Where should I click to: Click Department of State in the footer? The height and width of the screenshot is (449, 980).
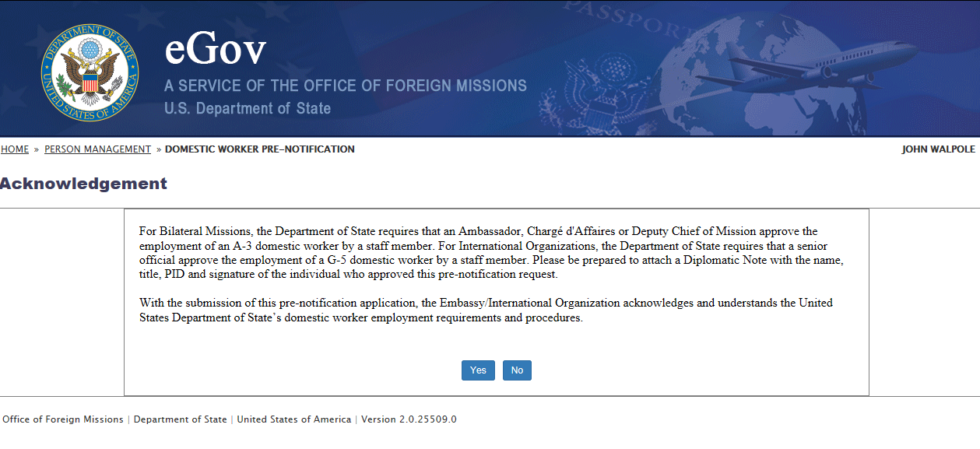(181, 419)
